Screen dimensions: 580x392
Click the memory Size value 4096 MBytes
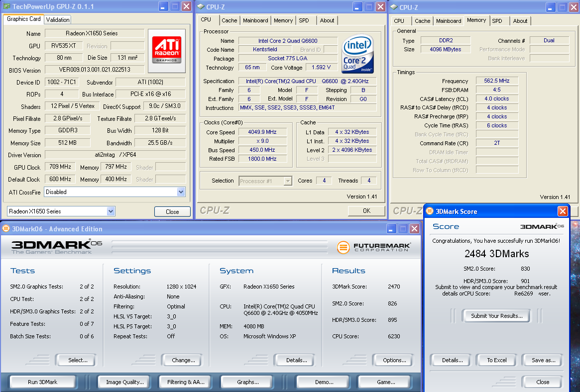[446, 49]
